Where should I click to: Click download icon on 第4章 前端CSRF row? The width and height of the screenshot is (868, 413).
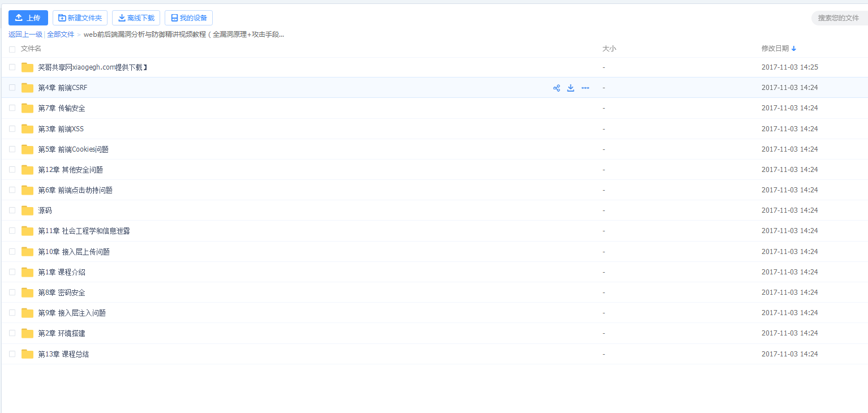(x=571, y=88)
